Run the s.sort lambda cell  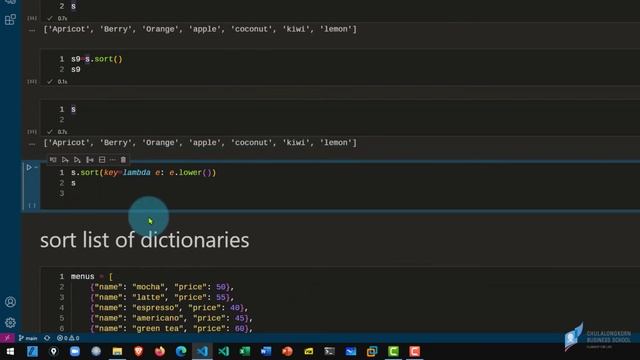(29, 167)
